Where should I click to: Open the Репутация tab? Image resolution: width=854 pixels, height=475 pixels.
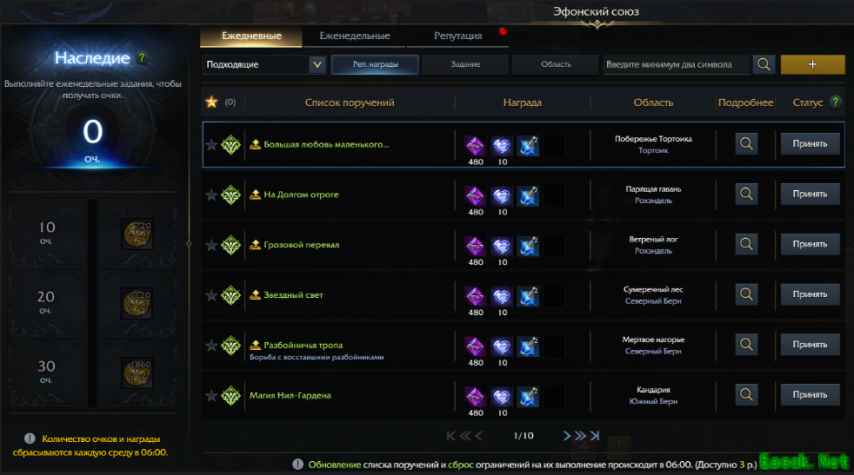tap(458, 36)
